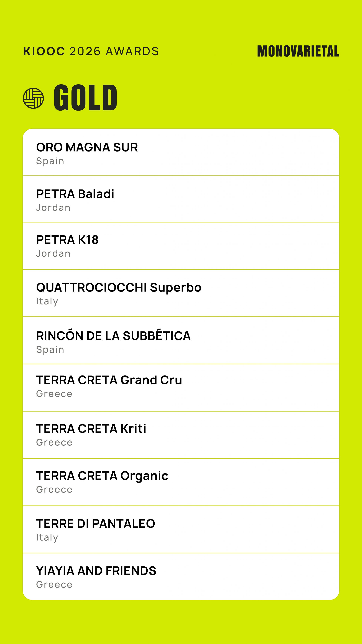Open the TERRA CRETA Grand Cru entry

pyautogui.click(x=181, y=388)
